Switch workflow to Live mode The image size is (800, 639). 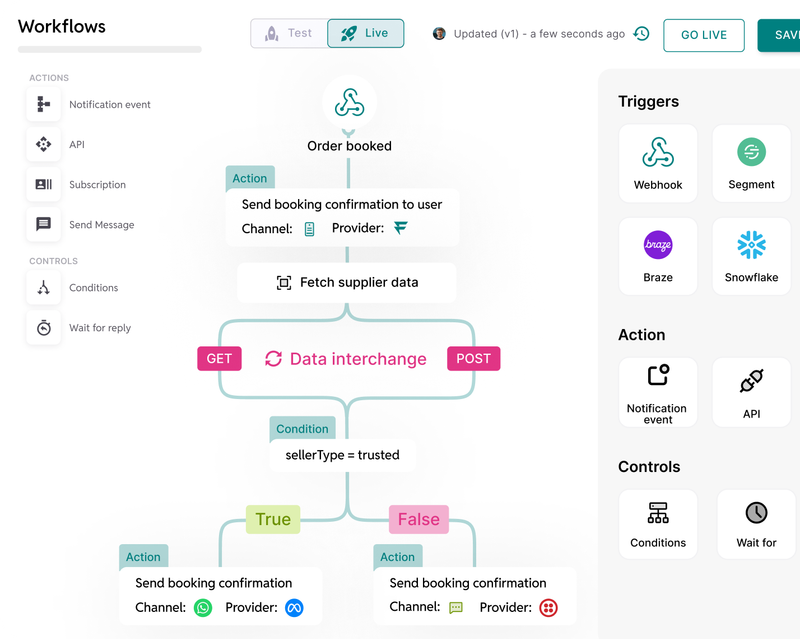(x=365, y=33)
